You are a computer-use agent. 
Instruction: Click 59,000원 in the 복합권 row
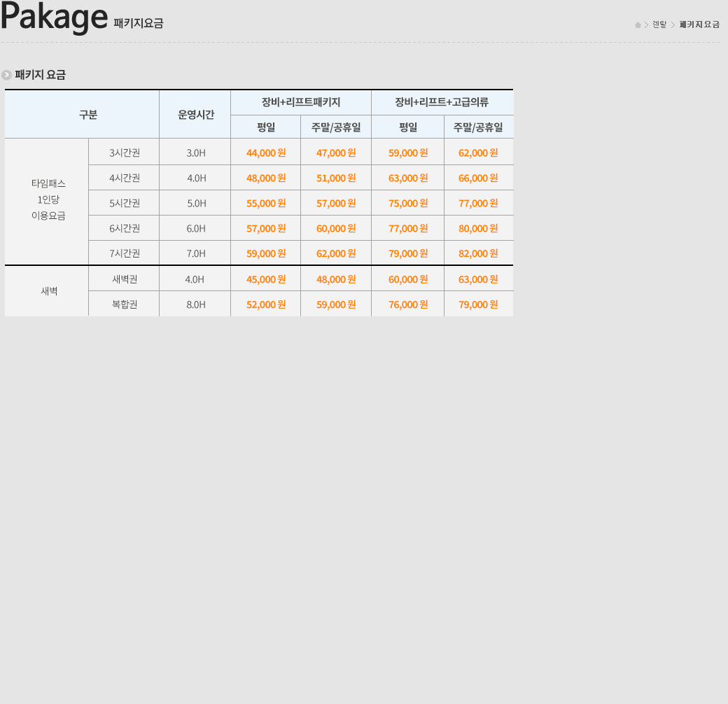[x=336, y=304]
